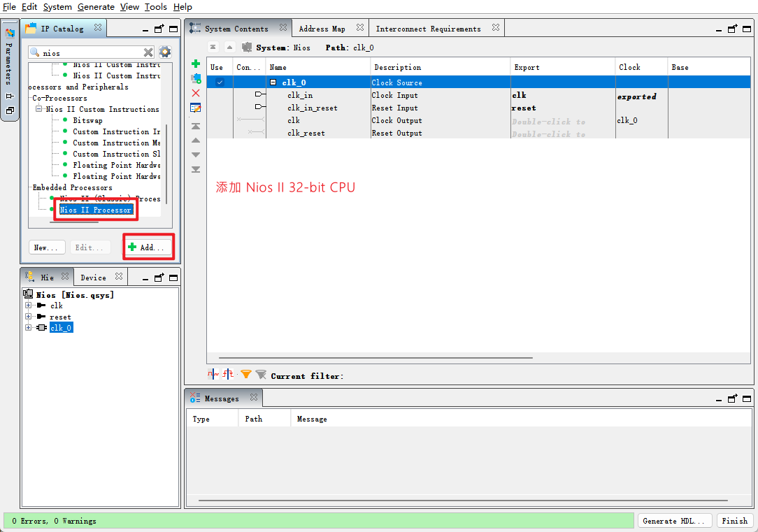Toggle the show signals waveform icon
The image size is (758, 532).
click(213, 374)
